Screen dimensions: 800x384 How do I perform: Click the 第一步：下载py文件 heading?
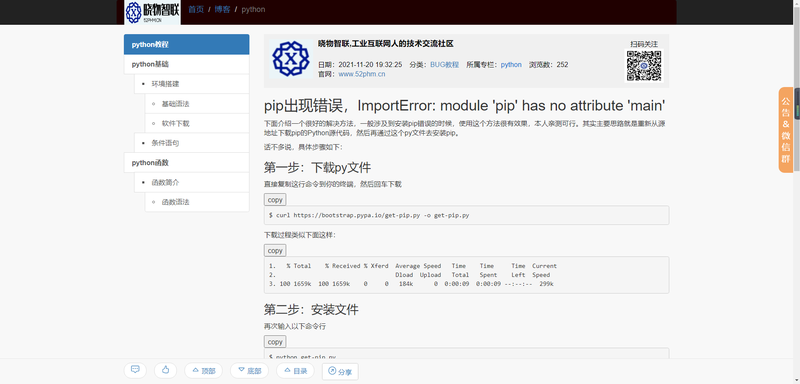coord(317,167)
